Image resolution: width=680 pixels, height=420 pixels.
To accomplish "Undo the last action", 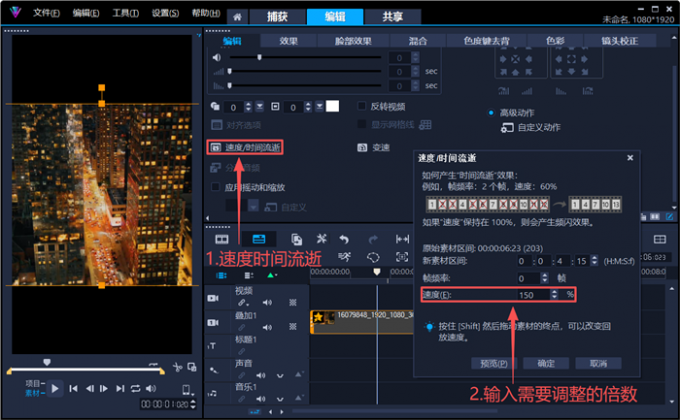I will [344, 239].
